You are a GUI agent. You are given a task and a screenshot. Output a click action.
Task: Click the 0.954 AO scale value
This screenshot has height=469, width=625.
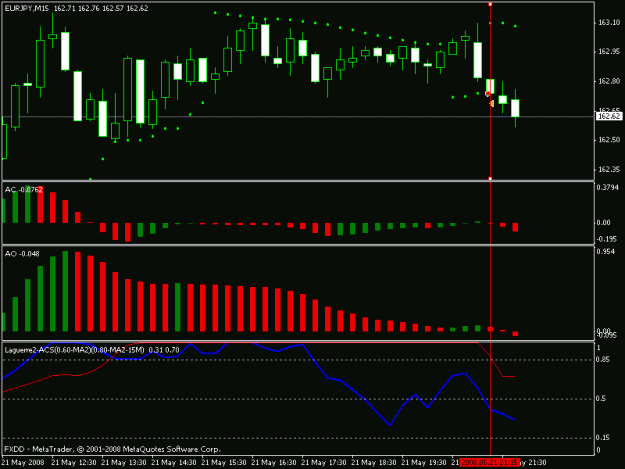pos(606,251)
